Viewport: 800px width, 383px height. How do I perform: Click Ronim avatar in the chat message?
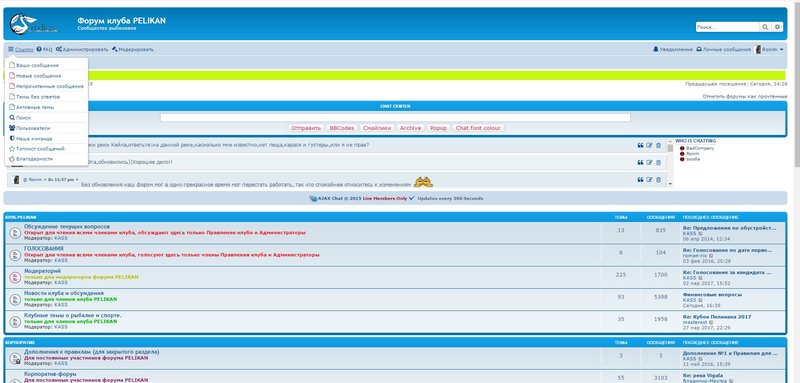click(x=16, y=180)
